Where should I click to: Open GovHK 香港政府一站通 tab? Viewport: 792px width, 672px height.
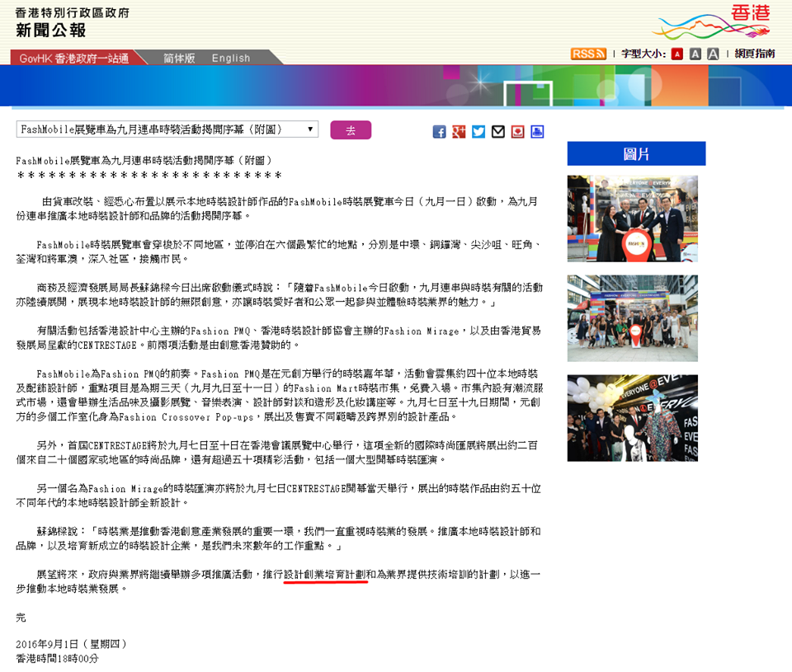click(73, 58)
